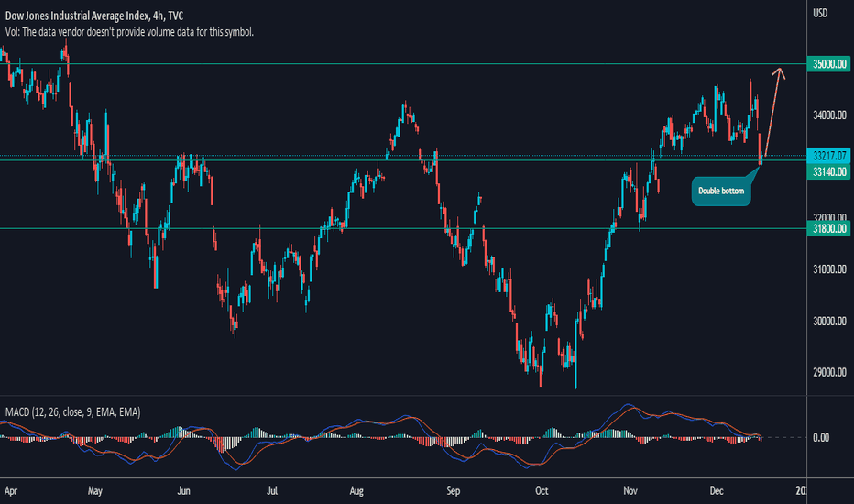The height and width of the screenshot is (504, 854).
Task: Click the Oct label on time axis
Action: pyautogui.click(x=542, y=491)
